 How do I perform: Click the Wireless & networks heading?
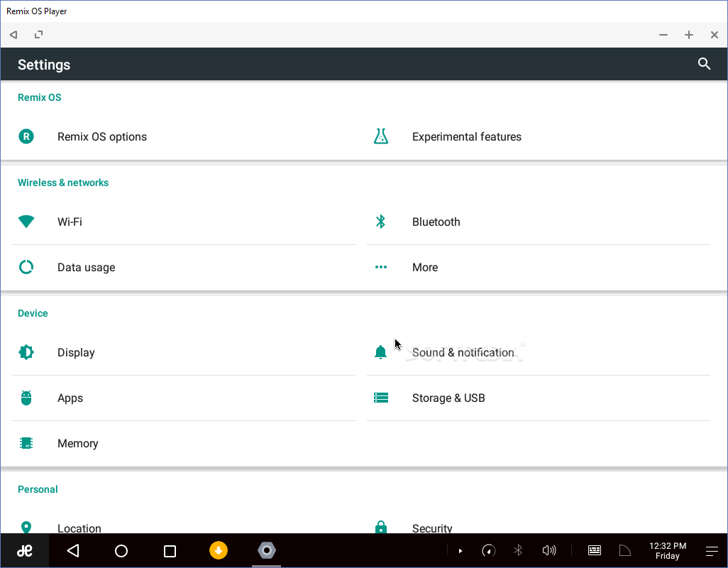[x=63, y=182]
